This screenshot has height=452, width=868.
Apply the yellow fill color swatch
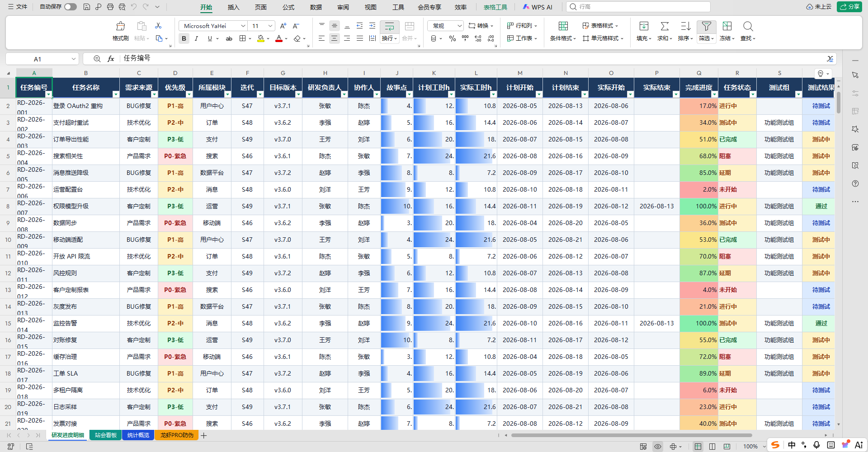pos(261,38)
